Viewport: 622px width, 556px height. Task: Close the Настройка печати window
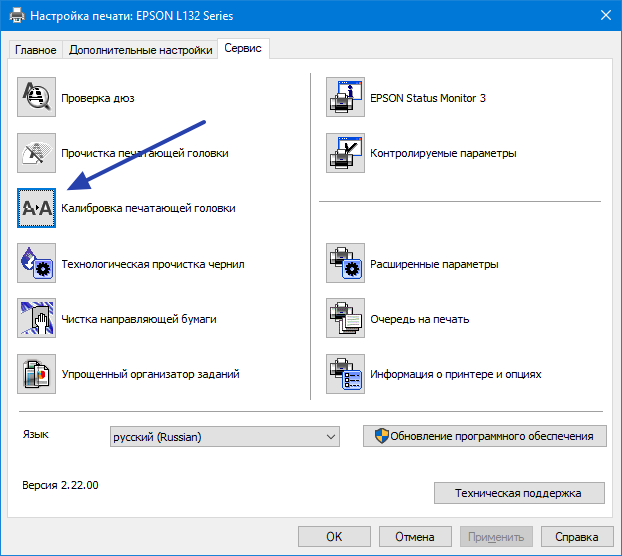pyautogui.click(x=606, y=15)
